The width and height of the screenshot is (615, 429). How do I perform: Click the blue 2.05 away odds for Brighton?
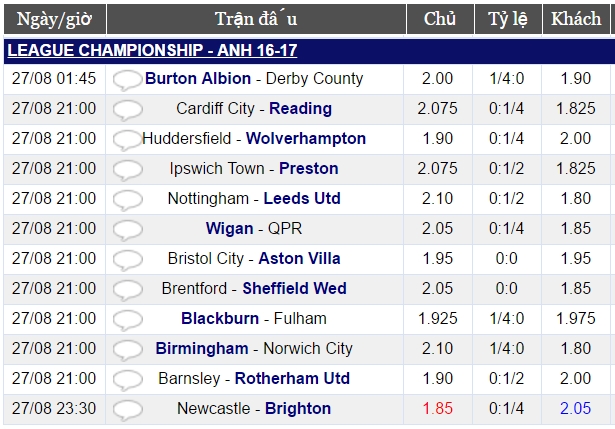coord(575,408)
